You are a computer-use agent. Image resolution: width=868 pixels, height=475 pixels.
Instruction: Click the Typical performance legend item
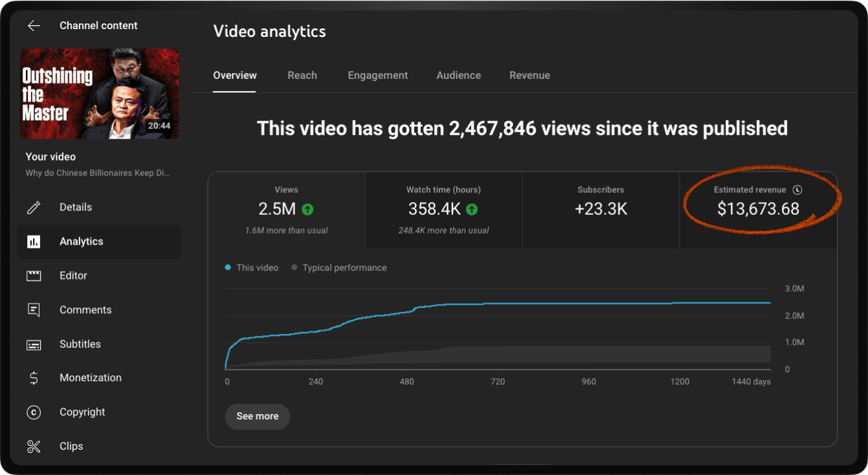pyautogui.click(x=339, y=268)
